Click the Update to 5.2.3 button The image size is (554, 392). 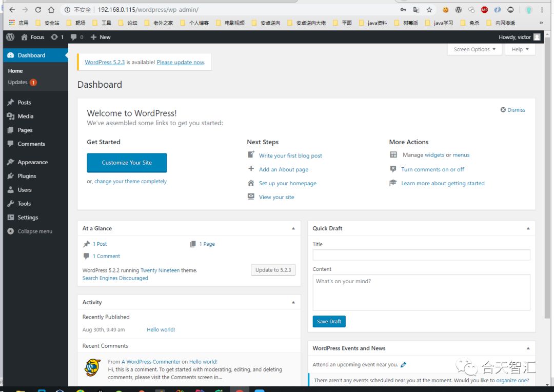pos(273,270)
